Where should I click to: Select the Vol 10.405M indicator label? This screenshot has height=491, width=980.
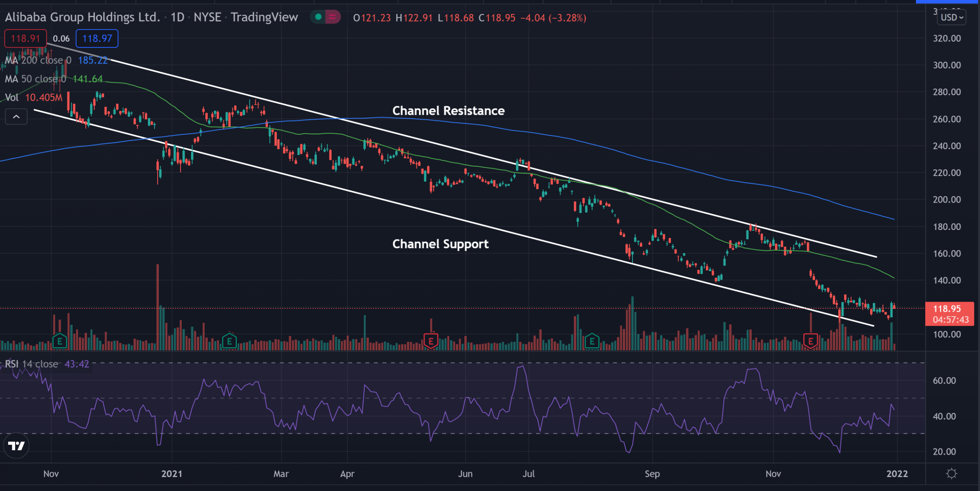33,98
